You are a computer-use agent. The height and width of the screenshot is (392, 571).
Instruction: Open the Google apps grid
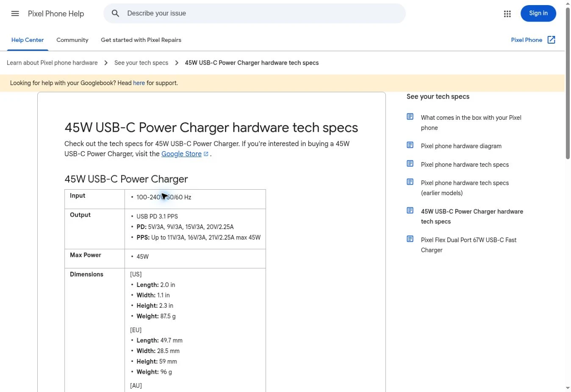coord(507,14)
